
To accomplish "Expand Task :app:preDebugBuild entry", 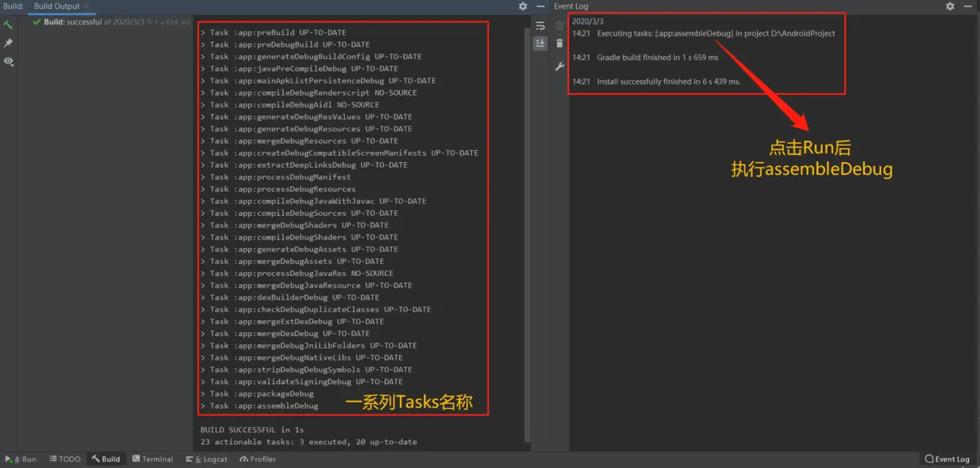I will click(203, 44).
